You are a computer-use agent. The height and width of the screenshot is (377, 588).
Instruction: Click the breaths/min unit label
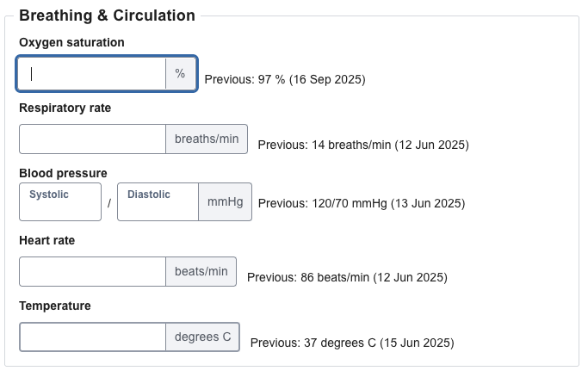[x=207, y=139]
